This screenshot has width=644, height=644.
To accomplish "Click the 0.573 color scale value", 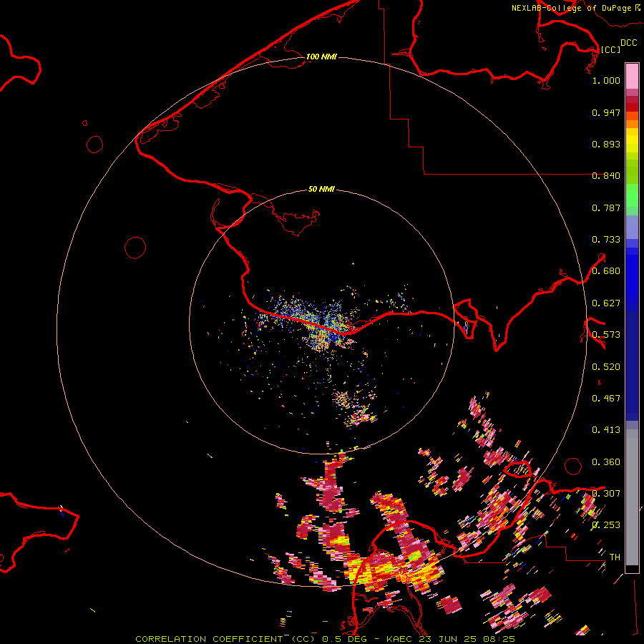I will click(606, 335).
